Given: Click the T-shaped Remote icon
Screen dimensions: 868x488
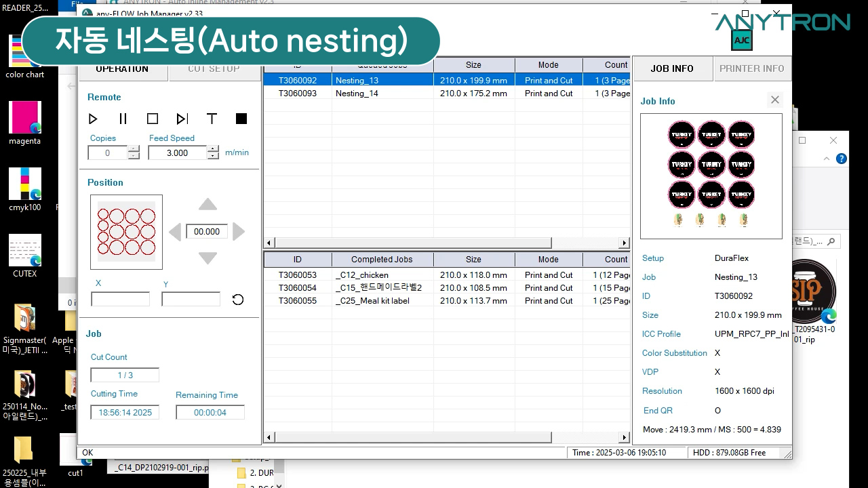Looking at the screenshot, I should click(212, 119).
